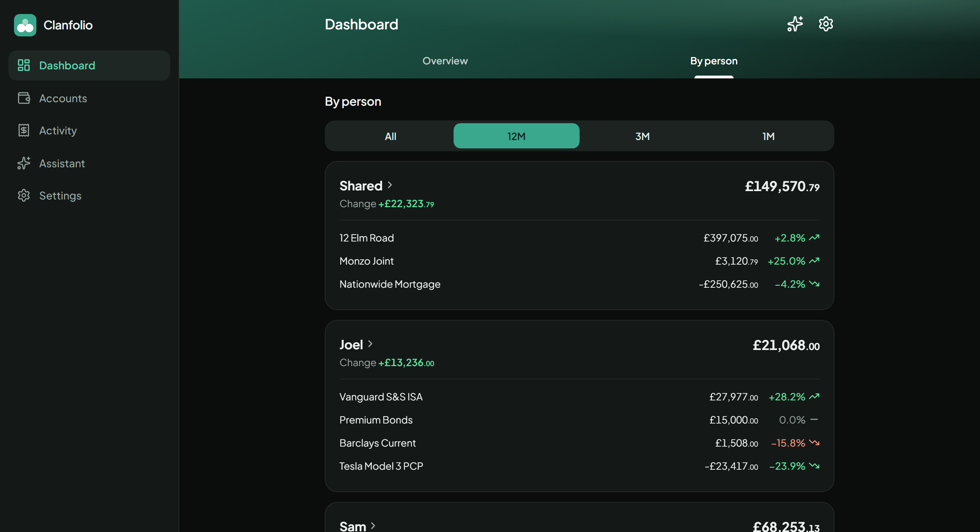Expand the Joel section chevron

pos(370,344)
